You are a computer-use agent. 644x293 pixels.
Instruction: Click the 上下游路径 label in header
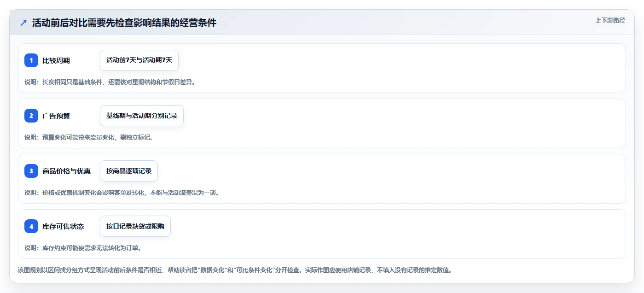click(610, 20)
